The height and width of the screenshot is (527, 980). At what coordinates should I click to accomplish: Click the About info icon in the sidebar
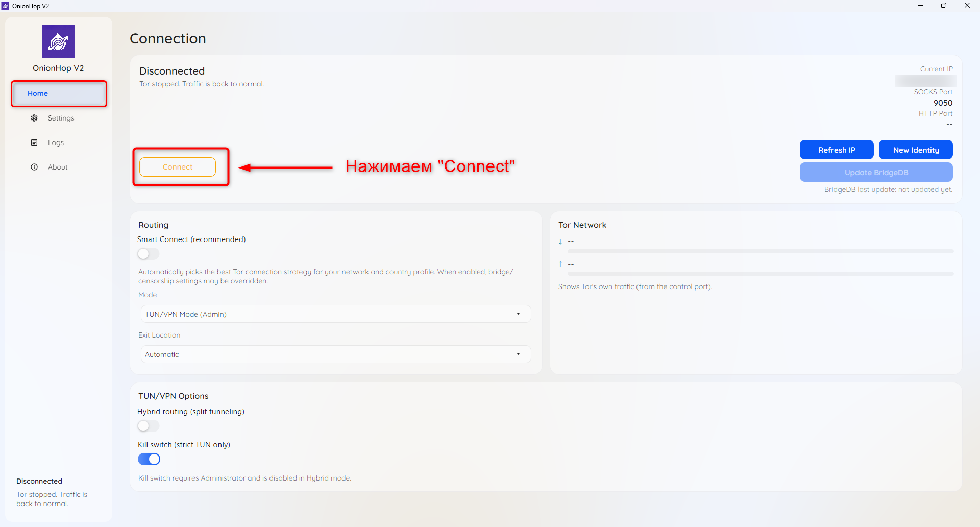point(34,167)
